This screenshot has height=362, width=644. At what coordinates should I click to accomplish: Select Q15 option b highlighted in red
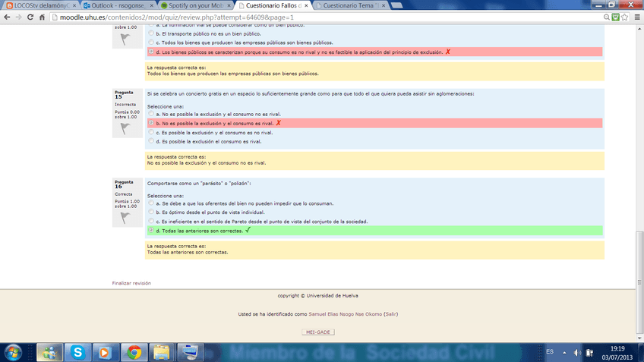pyautogui.click(x=151, y=123)
